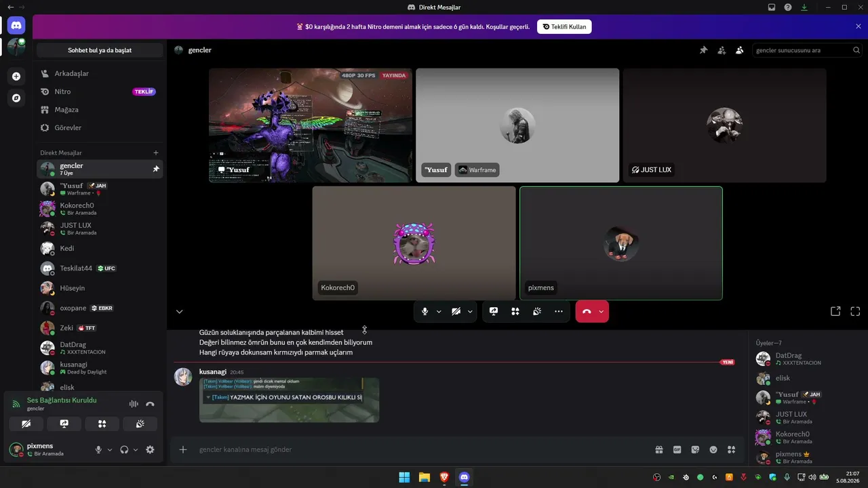Deafen audio with the headphones icon
The image size is (868, 488).
click(x=124, y=449)
